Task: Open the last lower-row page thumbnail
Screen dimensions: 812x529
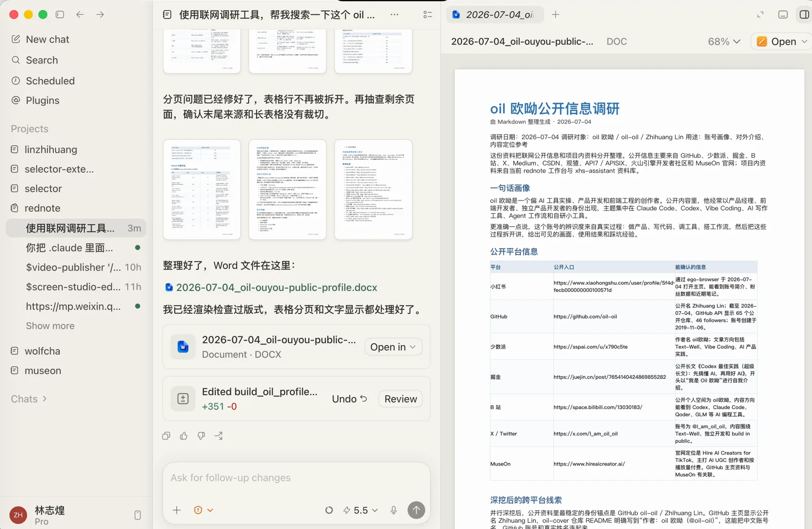Action: [x=373, y=189]
